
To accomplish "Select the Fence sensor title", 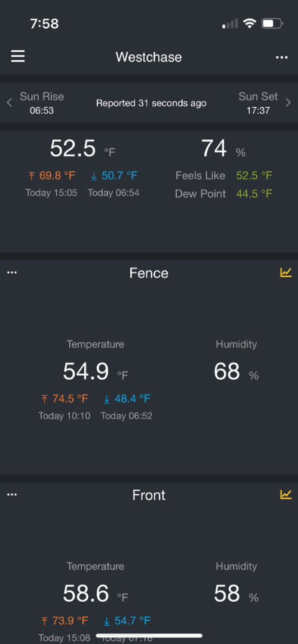I will 149,273.
